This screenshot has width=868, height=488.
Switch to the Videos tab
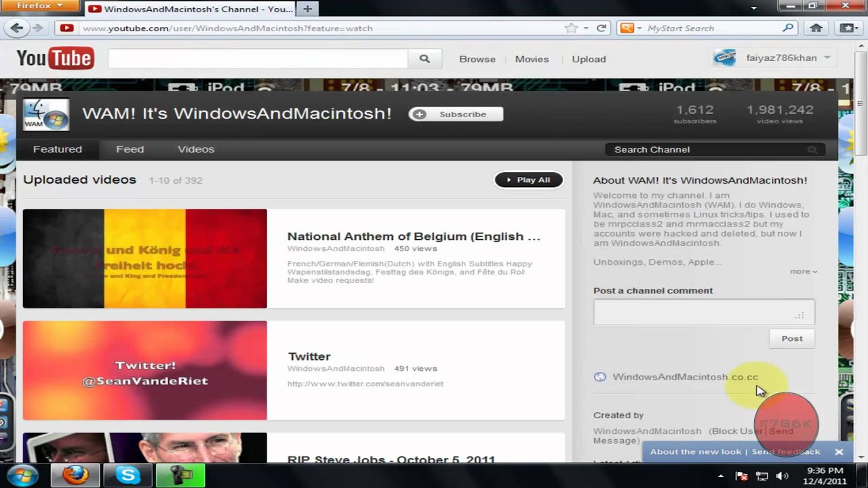click(196, 149)
